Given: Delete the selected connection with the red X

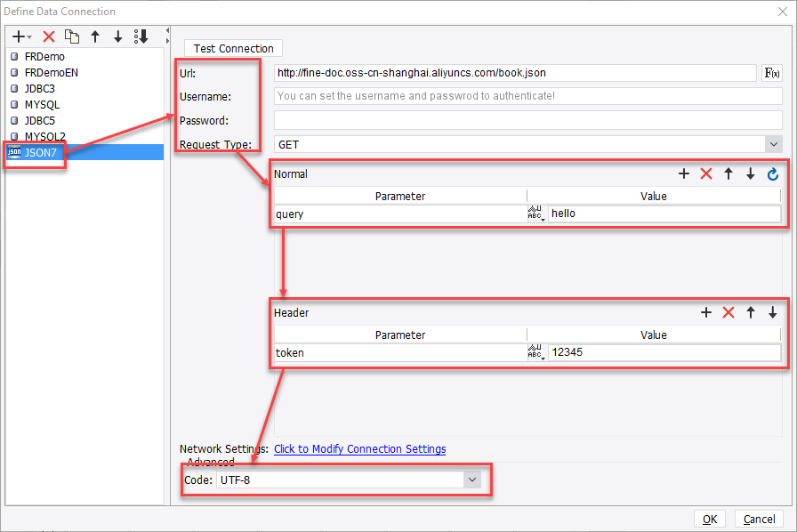Looking at the screenshot, I should coord(49,36).
